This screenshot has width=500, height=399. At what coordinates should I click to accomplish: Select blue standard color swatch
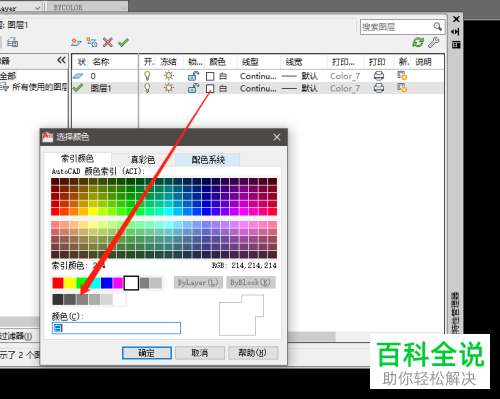pos(106,283)
